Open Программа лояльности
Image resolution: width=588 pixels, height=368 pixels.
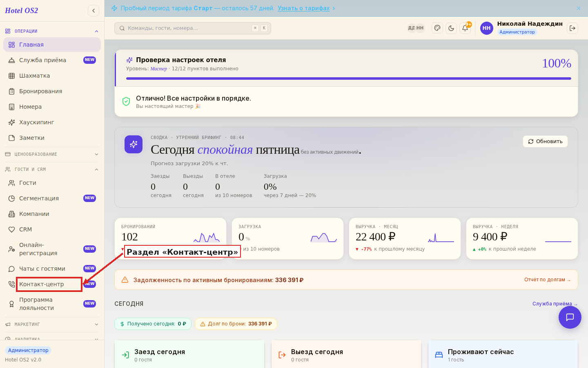pos(52,304)
